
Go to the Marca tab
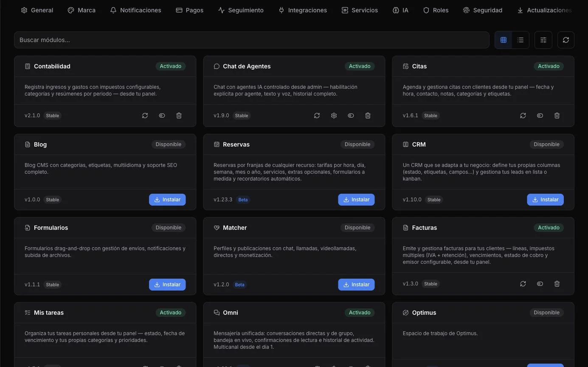click(82, 10)
